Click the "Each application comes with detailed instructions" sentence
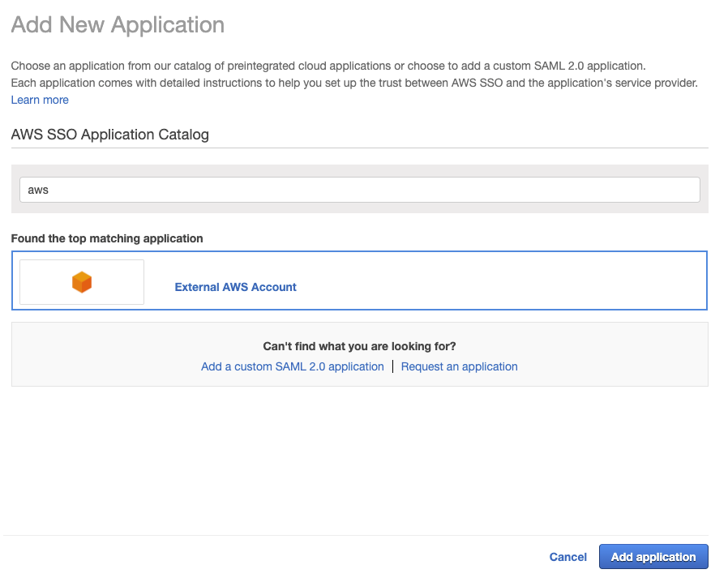Viewport: 728px width, 578px height. tap(353, 83)
